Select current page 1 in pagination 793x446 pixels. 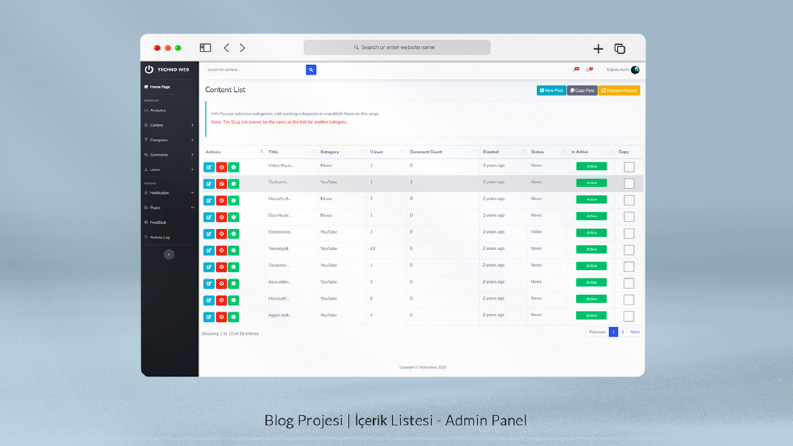point(613,332)
